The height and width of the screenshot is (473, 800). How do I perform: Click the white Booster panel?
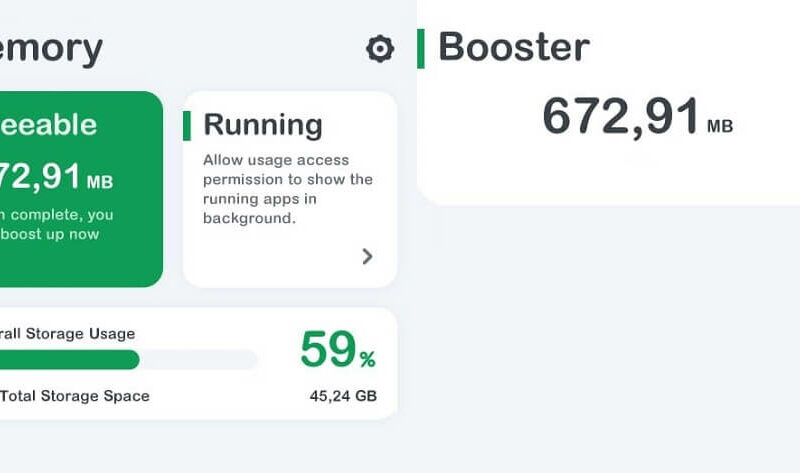click(x=608, y=102)
